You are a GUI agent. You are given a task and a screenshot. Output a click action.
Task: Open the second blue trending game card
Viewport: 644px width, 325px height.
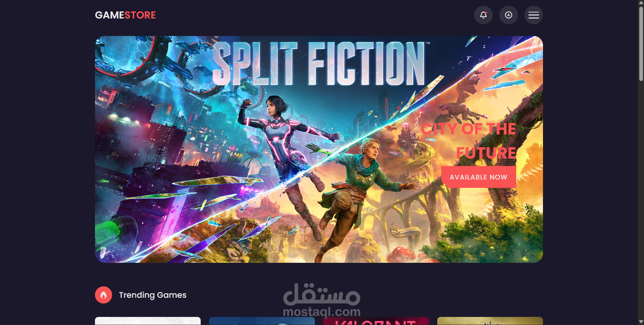click(262, 321)
